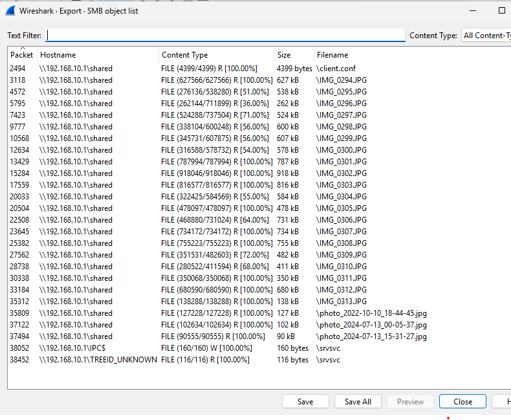
Task: Maximize the SMB object list window
Action: (502, 11)
